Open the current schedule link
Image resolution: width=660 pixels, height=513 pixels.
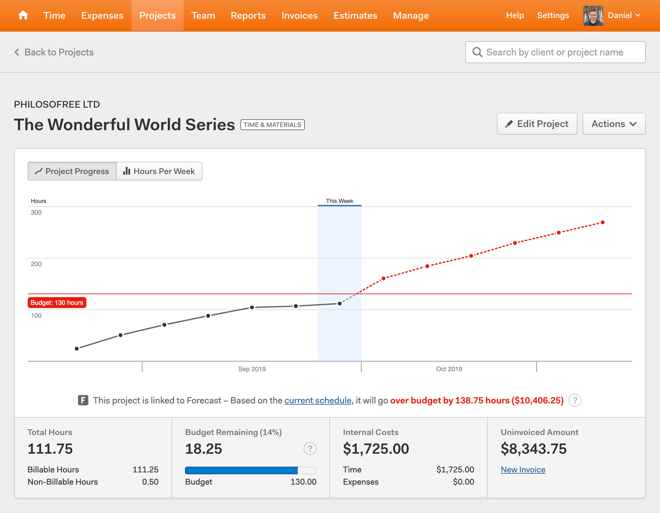pyautogui.click(x=317, y=400)
